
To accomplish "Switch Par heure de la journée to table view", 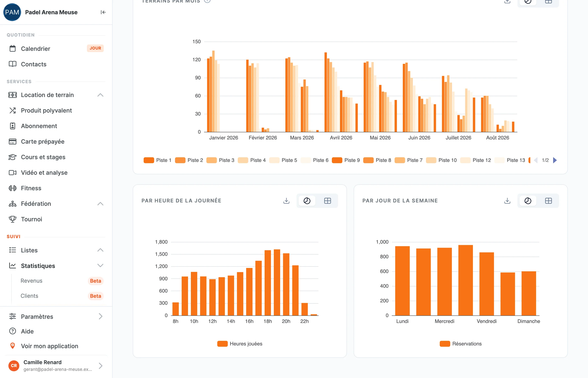I will pos(328,201).
